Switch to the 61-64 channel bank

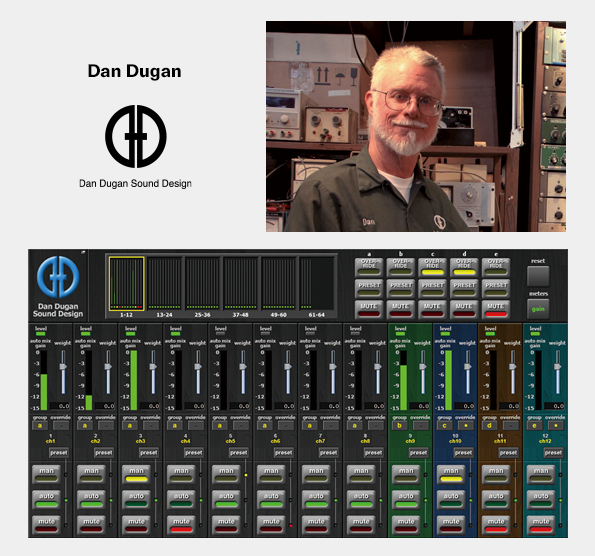click(316, 284)
